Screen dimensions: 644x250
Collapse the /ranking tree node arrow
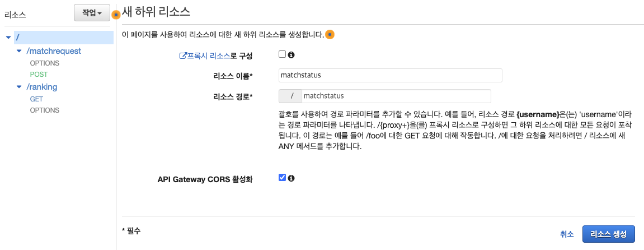tap(18, 87)
